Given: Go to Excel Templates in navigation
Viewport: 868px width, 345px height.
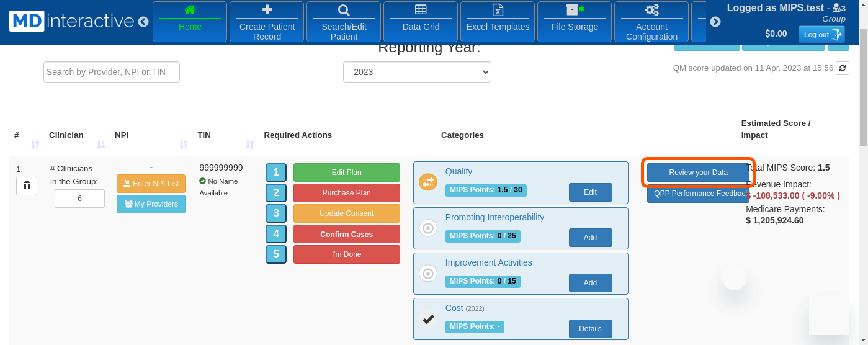Looking at the screenshot, I should point(498,22).
